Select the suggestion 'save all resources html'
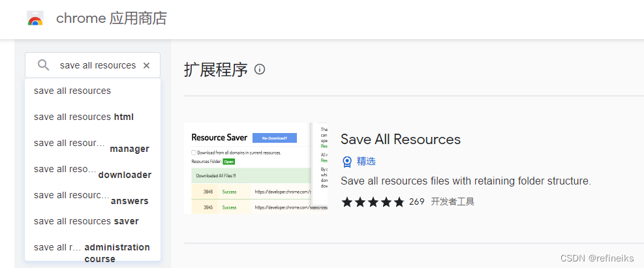This screenshot has height=268, width=644. coord(93,117)
